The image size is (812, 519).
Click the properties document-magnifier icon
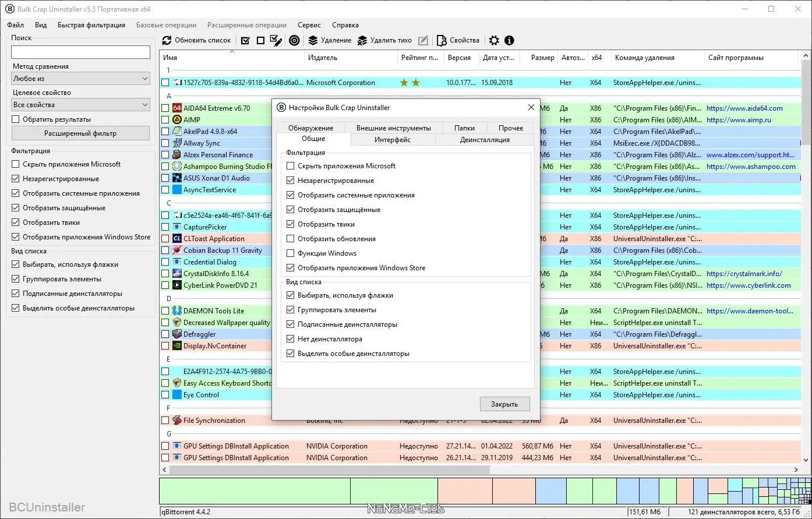442,40
